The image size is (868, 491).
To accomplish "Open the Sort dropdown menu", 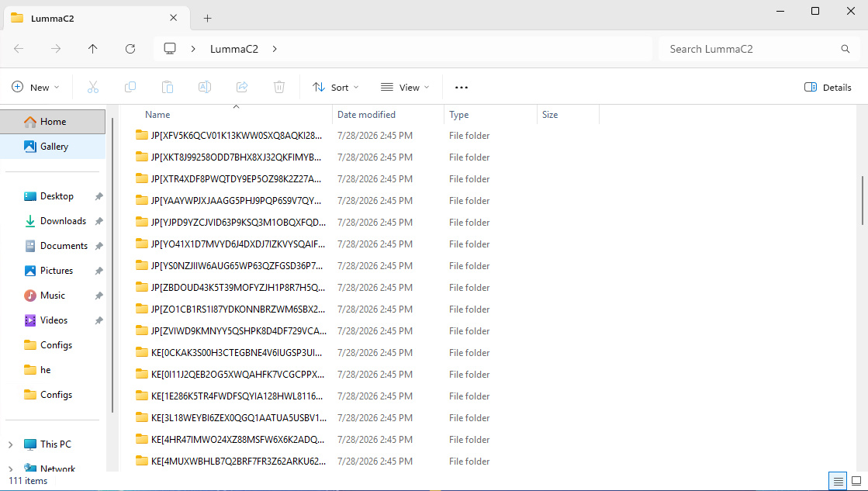I will (x=335, y=88).
